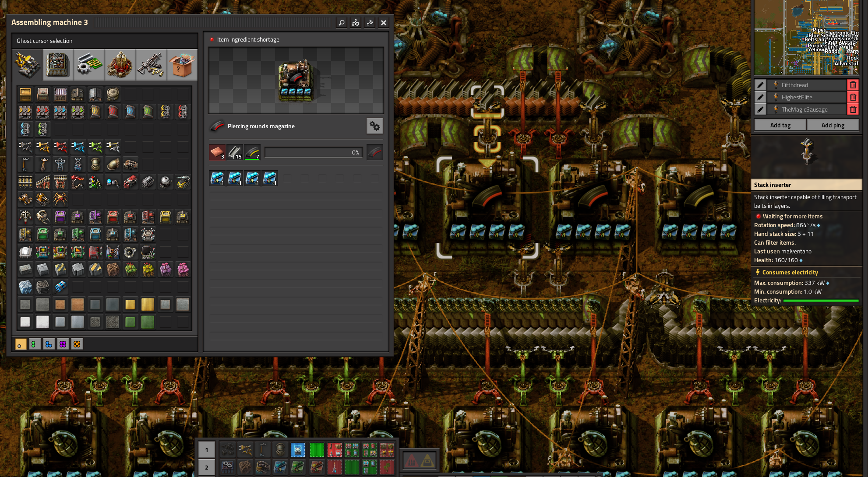Select the yellow splitter item
Screen dimensions: 868x477
[x=166, y=112]
